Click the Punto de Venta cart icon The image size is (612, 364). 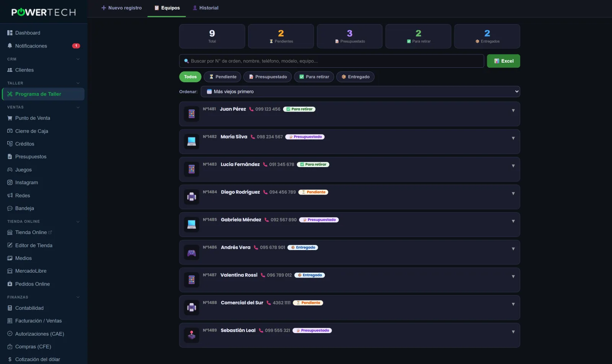pyautogui.click(x=10, y=118)
